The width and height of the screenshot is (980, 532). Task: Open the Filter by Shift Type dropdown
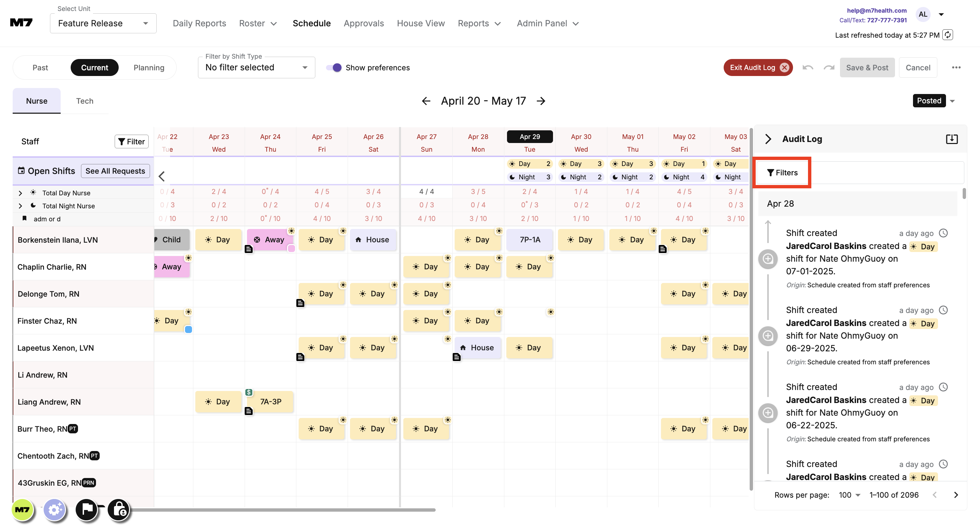(x=256, y=68)
